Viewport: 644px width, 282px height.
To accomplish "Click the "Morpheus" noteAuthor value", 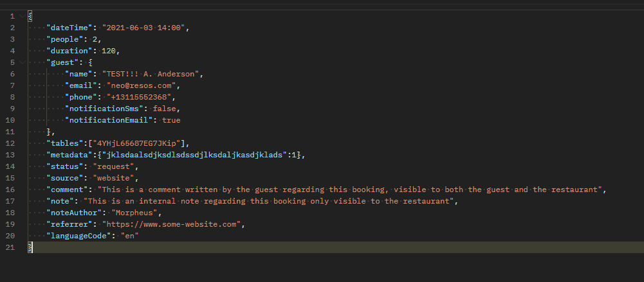I will click(134, 213).
